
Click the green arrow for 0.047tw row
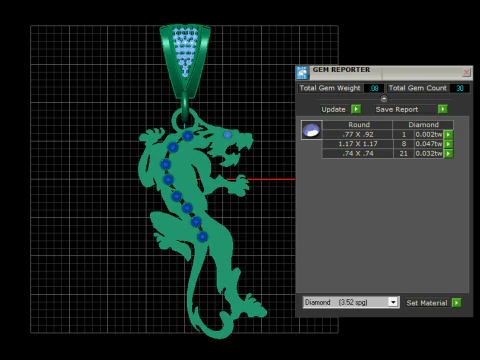[448, 144]
